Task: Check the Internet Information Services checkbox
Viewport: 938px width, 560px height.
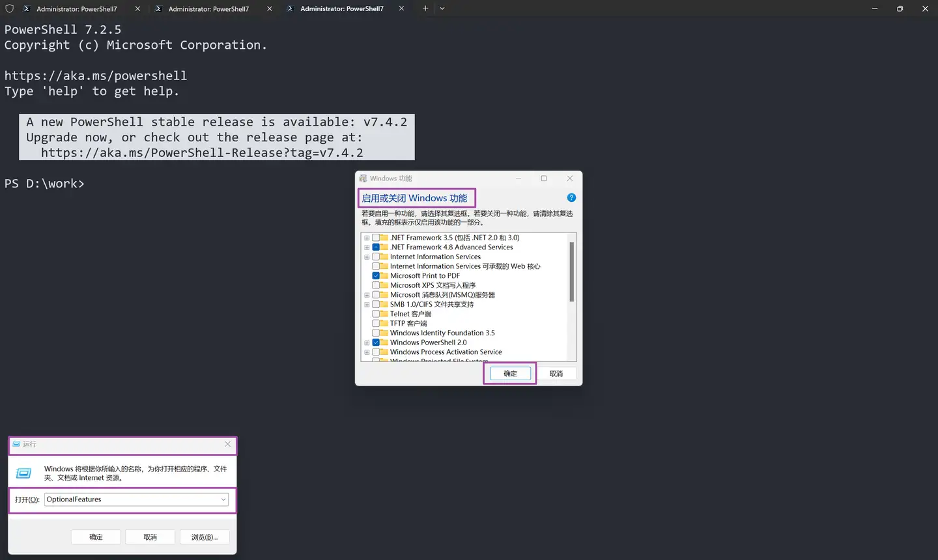Action: click(376, 257)
